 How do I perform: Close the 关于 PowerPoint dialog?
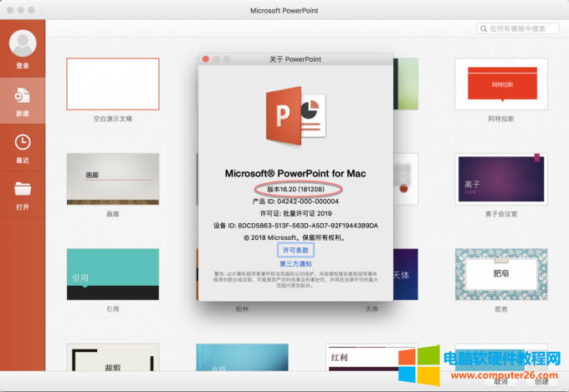coord(204,59)
